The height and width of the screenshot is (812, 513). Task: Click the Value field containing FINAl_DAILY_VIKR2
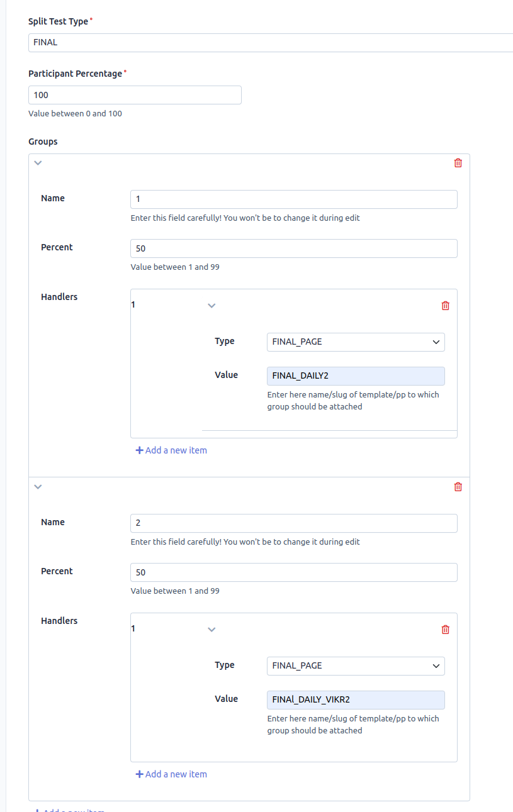356,699
